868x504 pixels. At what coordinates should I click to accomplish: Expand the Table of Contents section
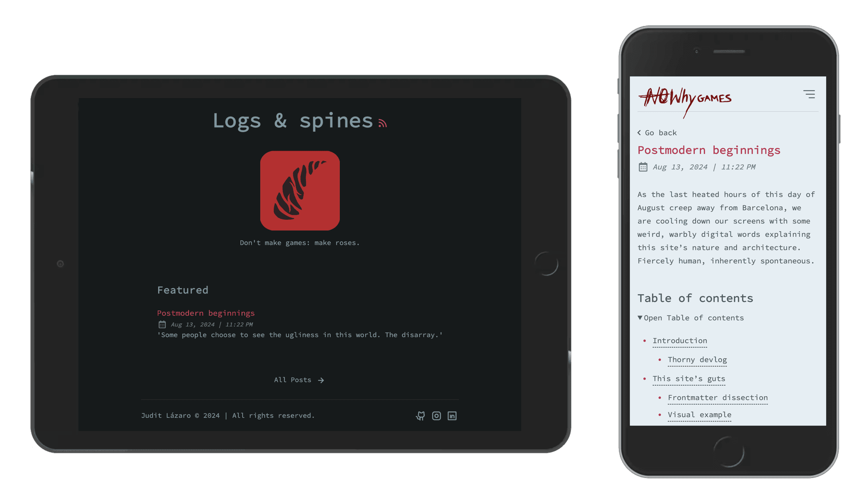[x=690, y=318]
